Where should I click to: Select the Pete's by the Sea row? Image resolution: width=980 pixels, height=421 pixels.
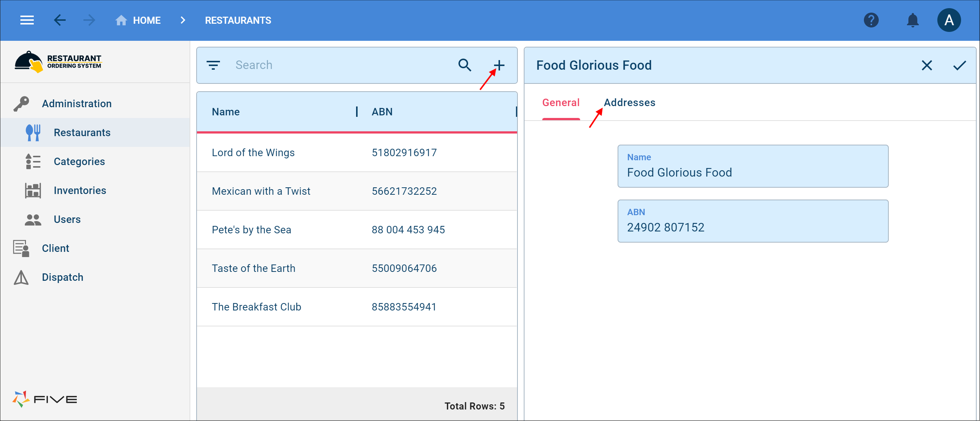click(356, 230)
